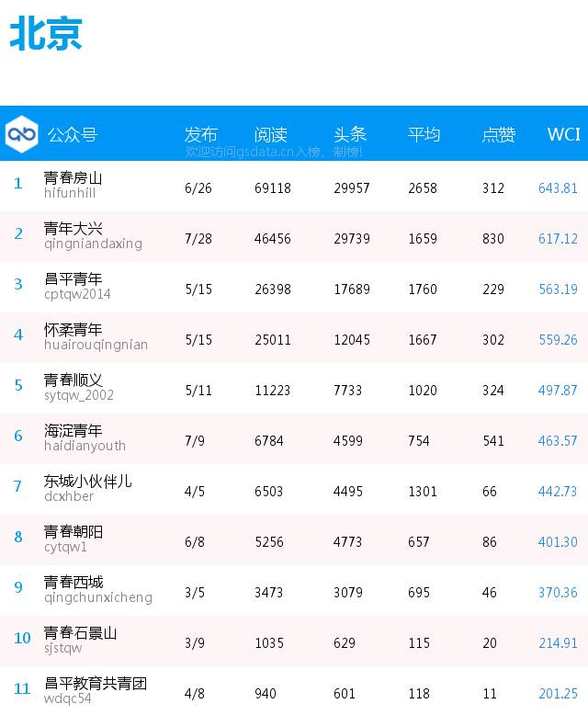Select the 昌平教育共青团 account name
This screenshot has width=588, height=715.
coord(96,683)
